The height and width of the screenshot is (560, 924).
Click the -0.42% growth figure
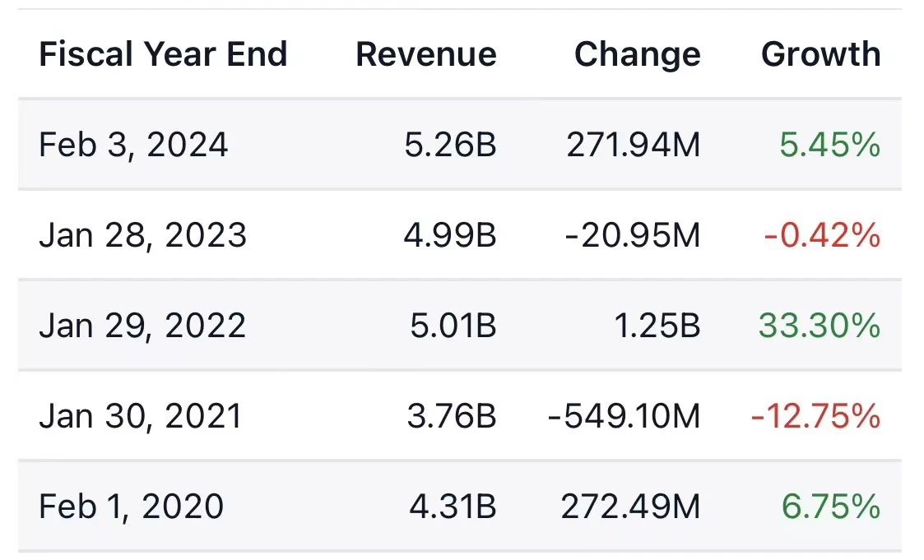(822, 236)
